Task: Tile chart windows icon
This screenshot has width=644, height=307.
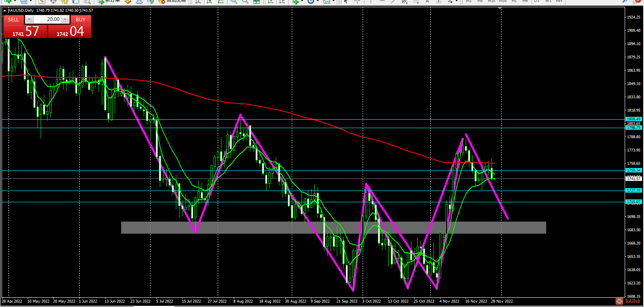Action: tap(256, 2)
